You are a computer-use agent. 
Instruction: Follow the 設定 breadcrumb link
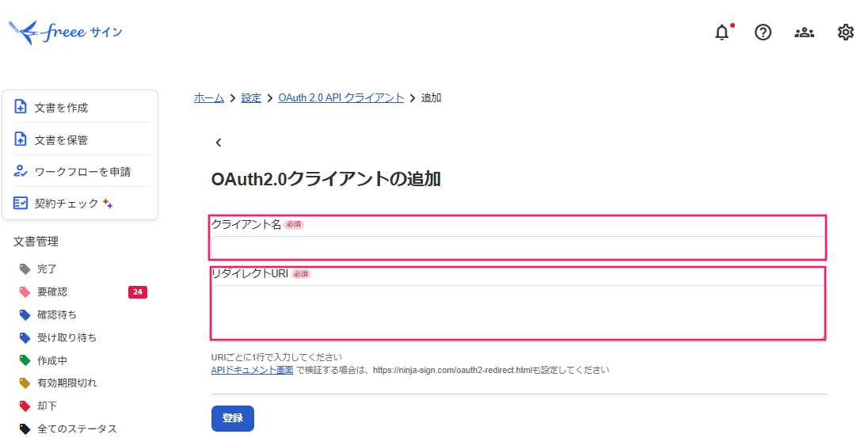(251, 98)
